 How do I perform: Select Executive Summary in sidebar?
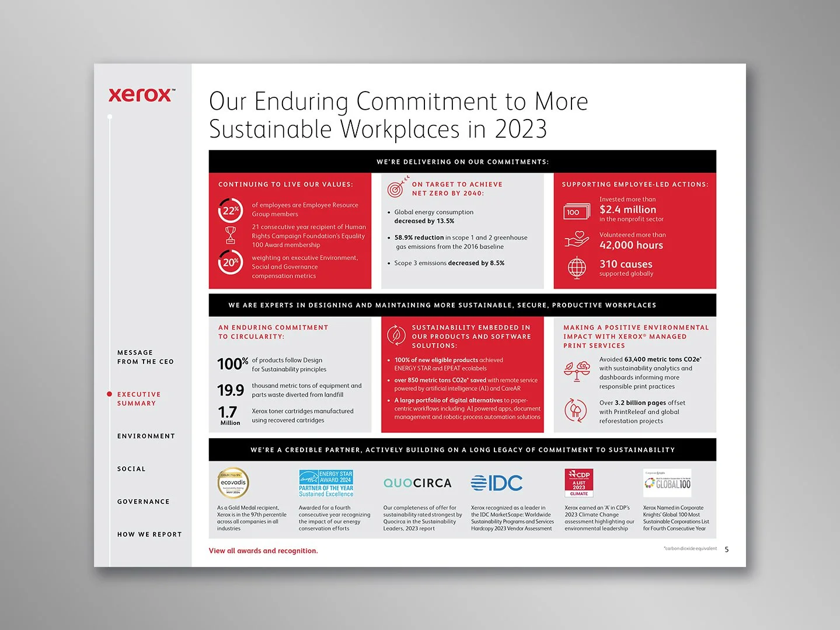point(139,399)
